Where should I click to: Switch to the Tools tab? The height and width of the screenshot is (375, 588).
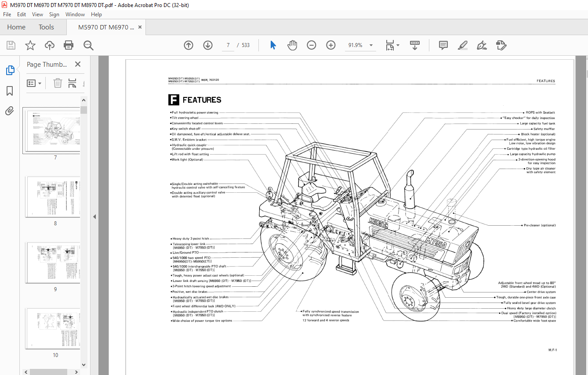[46, 27]
